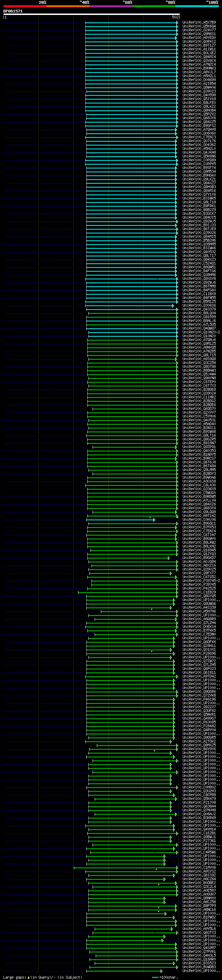Viewport: 222px width, 980px height.
Task: Click hit label UniRef100_Q683Y6
Action: click(x=199, y=118)
